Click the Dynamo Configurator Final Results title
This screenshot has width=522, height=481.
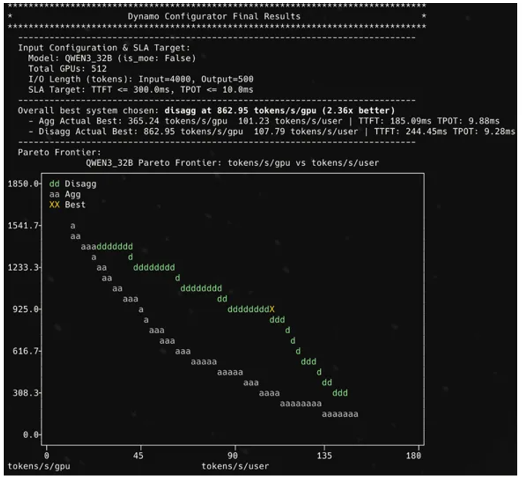[x=214, y=16]
